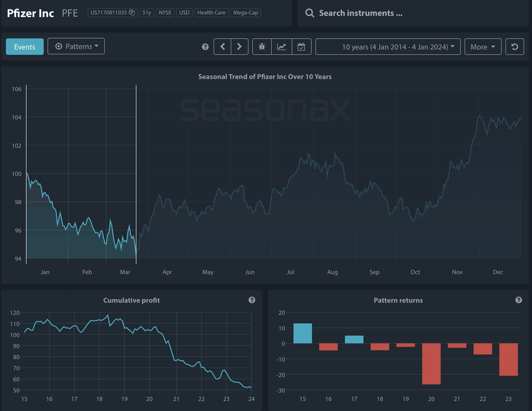Image resolution: width=532 pixels, height=411 pixels.
Task: Click the 2022 red bar in Pattern returns
Action: pos(483,349)
